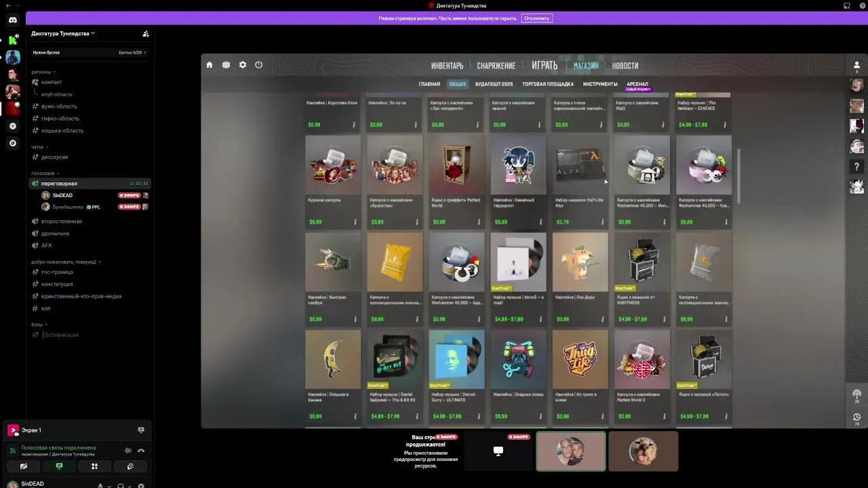Screen dimensions: 868x488
Task: Open the компакт channel
Action: (52, 82)
